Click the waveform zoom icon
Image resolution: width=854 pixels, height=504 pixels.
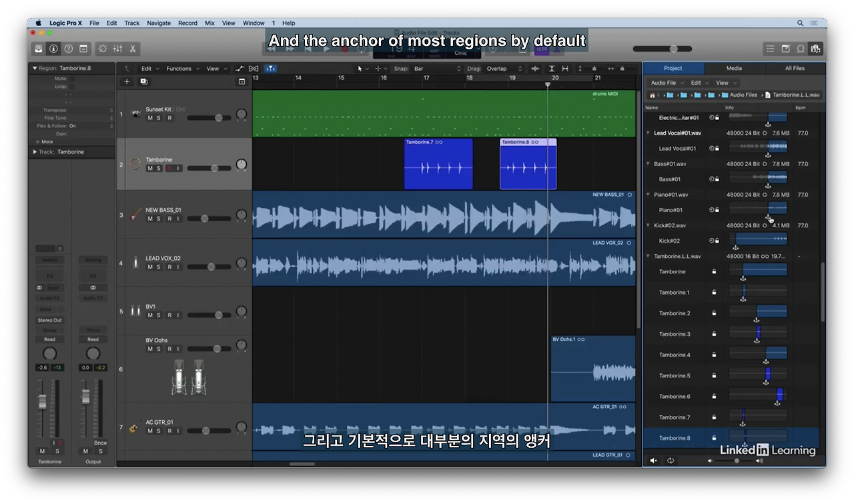tap(535, 69)
